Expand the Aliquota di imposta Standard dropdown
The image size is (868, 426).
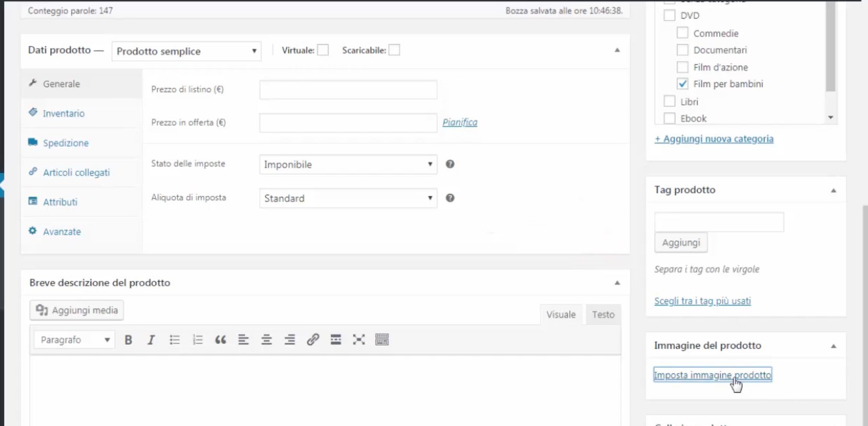click(x=348, y=198)
